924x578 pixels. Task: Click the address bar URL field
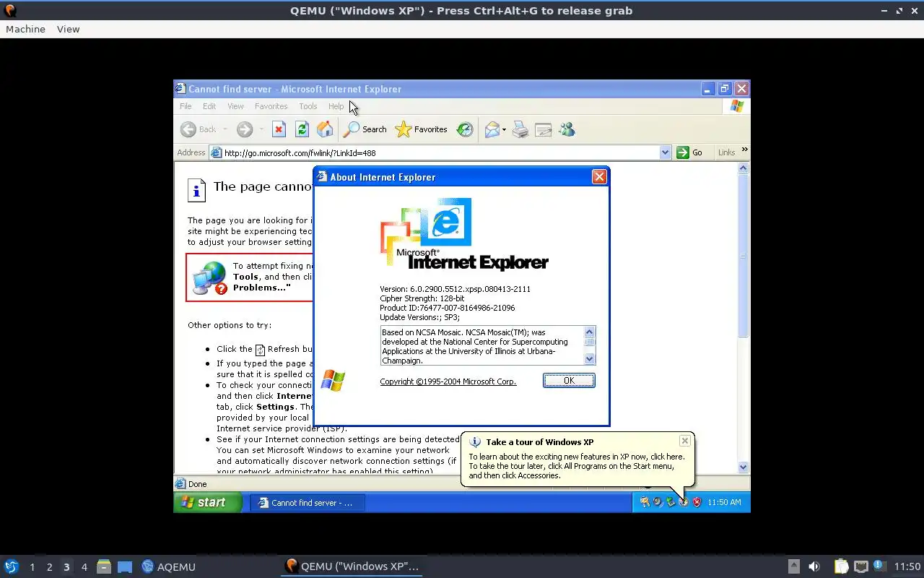(x=440, y=152)
